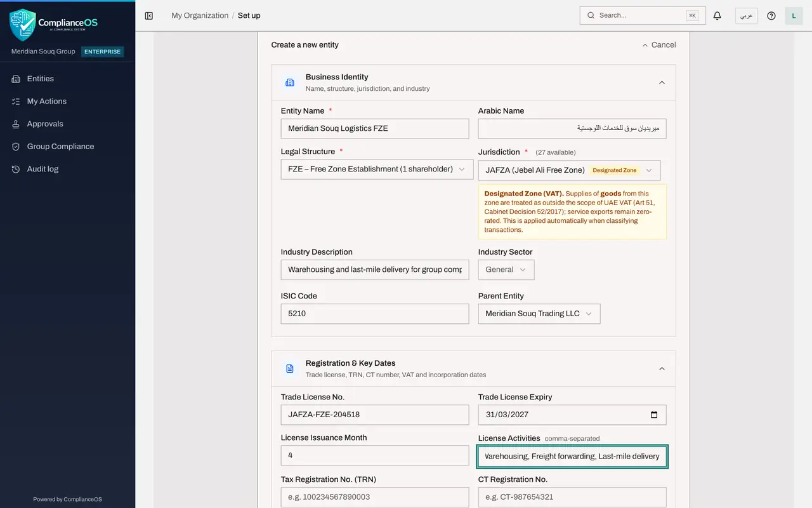The width and height of the screenshot is (812, 508).
Task: Open the help question-mark icon
Action: point(771,16)
